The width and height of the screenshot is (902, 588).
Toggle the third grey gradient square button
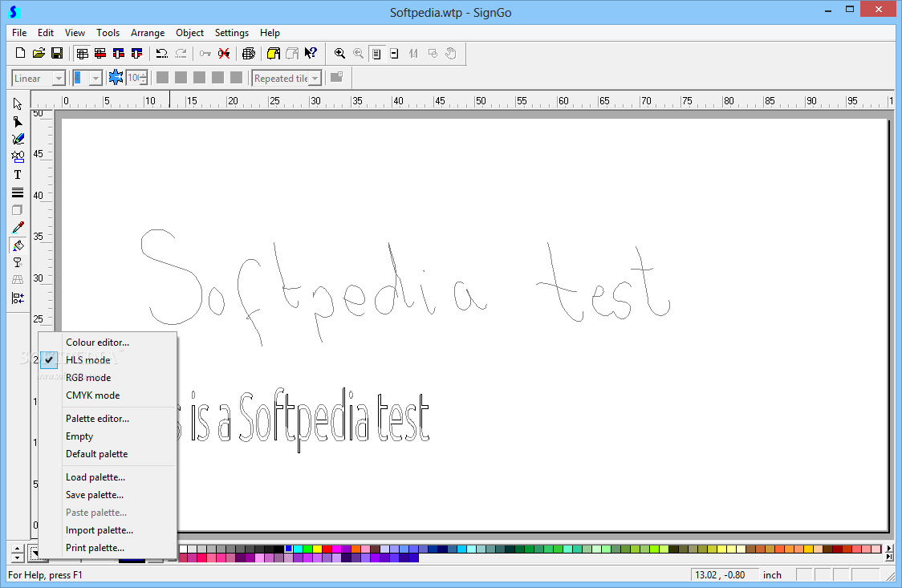point(199,77)
